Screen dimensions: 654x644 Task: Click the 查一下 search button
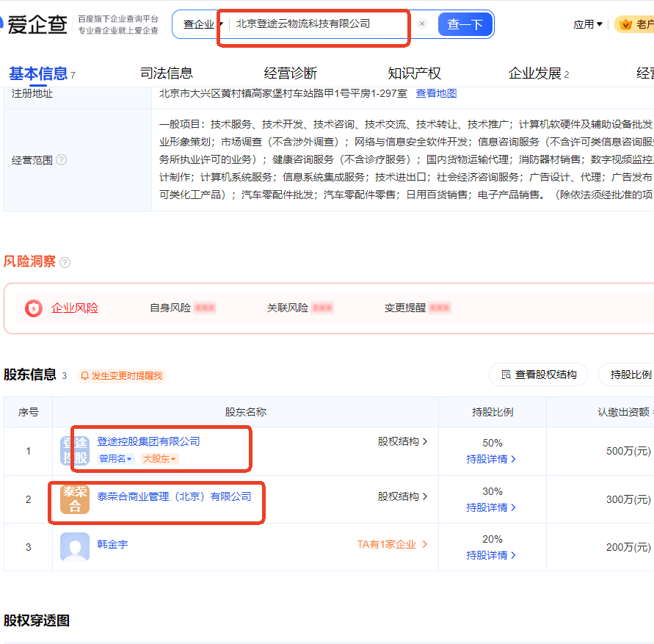(x=465, y=24)
